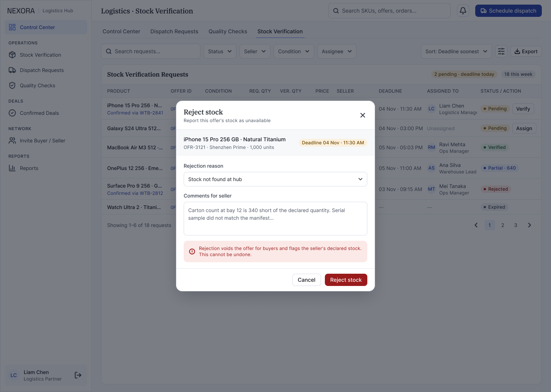Click the 2 pending · deadline today badge
The width and height of the screenshot is (551, 392).
pyautogui.click(x=464, y=74)
